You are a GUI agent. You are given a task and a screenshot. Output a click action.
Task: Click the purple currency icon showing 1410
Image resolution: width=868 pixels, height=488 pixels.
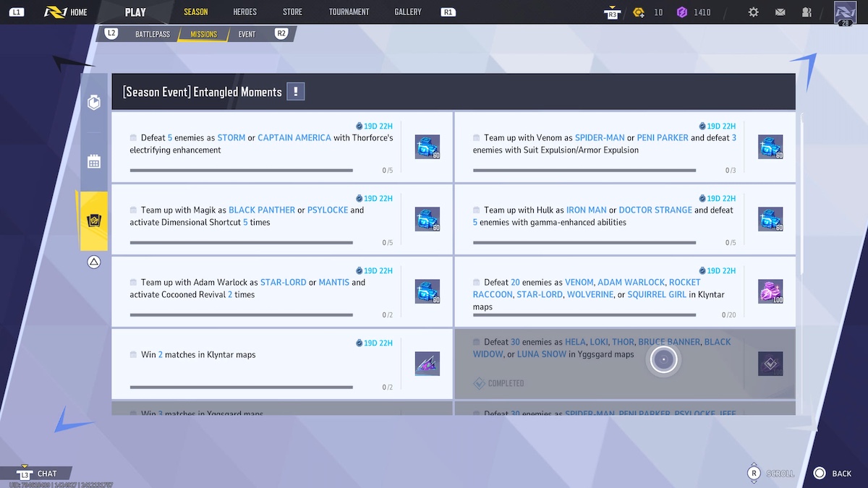681,12
